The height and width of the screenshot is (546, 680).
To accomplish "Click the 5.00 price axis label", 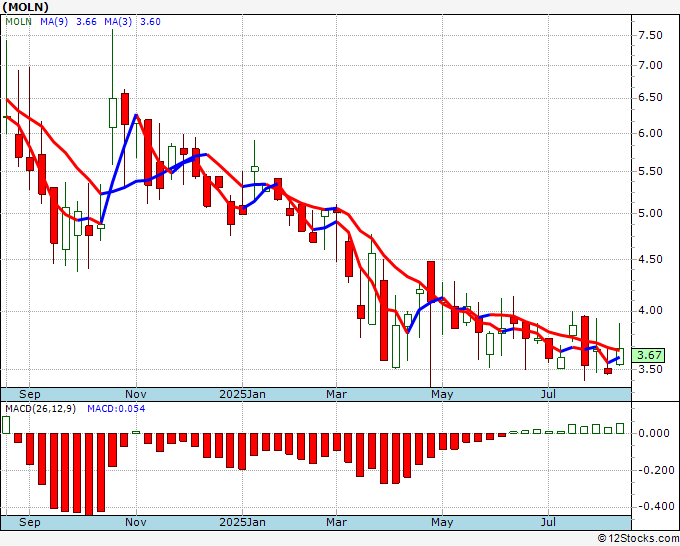I will coord(651,213).
